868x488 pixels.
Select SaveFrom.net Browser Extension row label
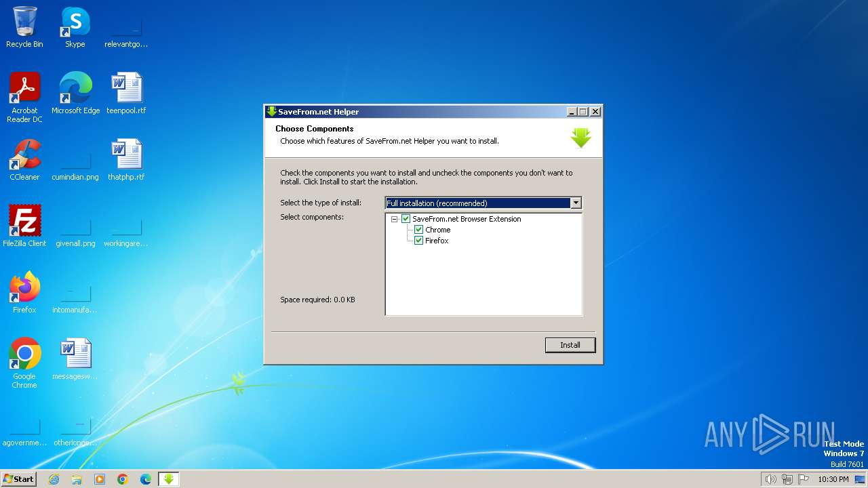click(x=467, y=219)
